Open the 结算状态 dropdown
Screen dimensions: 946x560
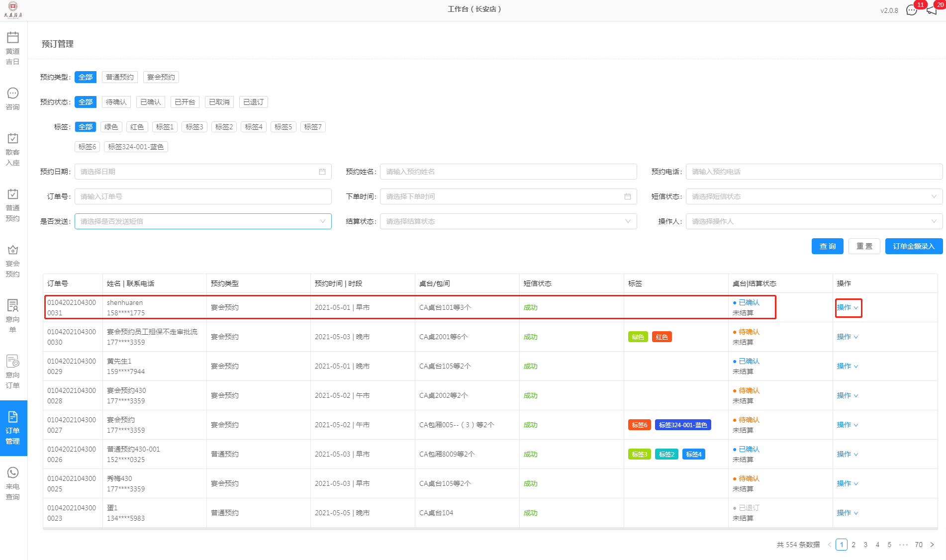coord(508,221)
